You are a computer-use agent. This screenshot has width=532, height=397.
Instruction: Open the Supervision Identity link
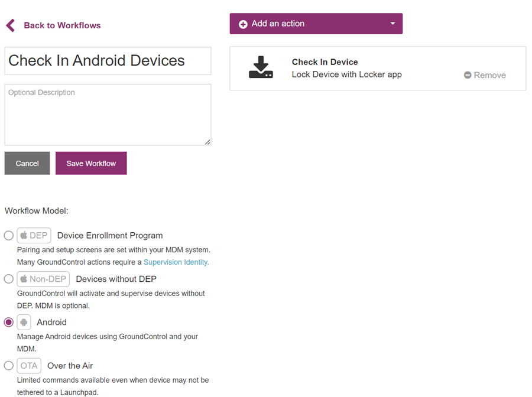(176, 262)
